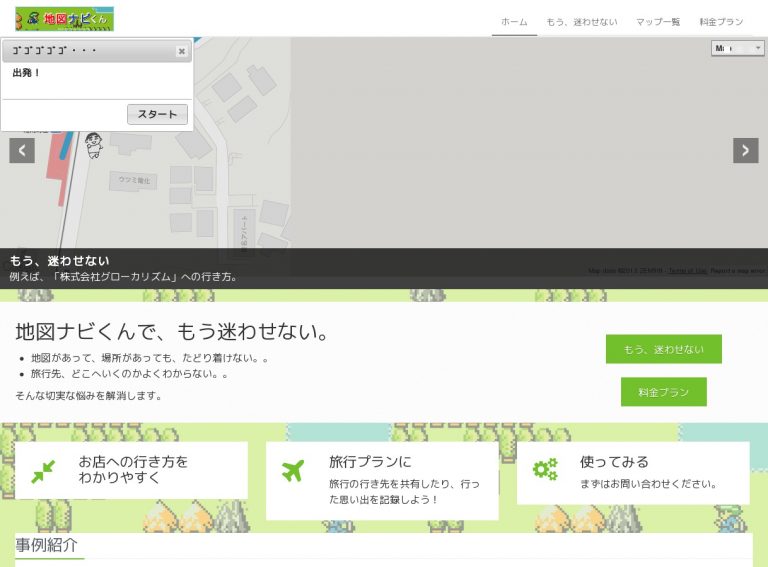Click the green gears icon
The height and width of the screenshot is (567, 768).
pos(545,470)
